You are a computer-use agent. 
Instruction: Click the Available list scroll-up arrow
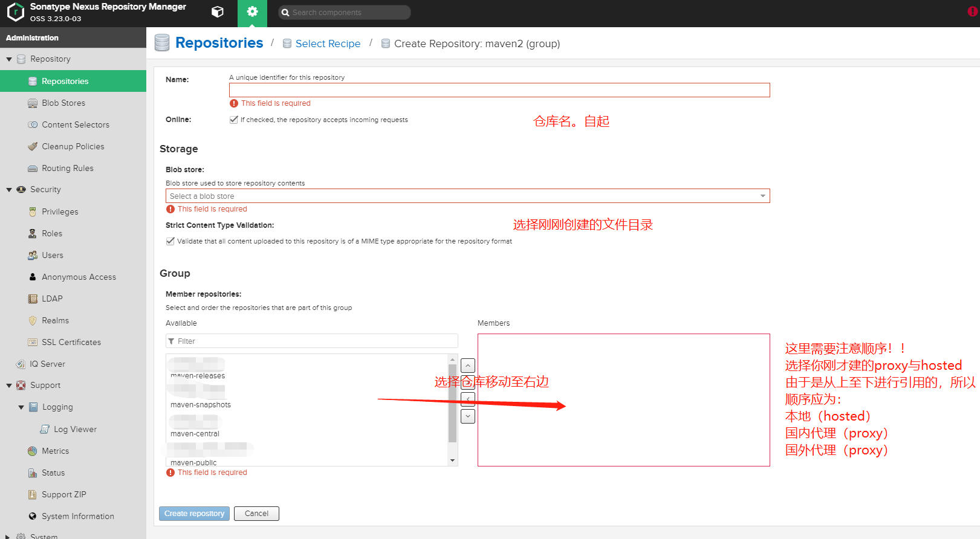(x=452, y=359)
